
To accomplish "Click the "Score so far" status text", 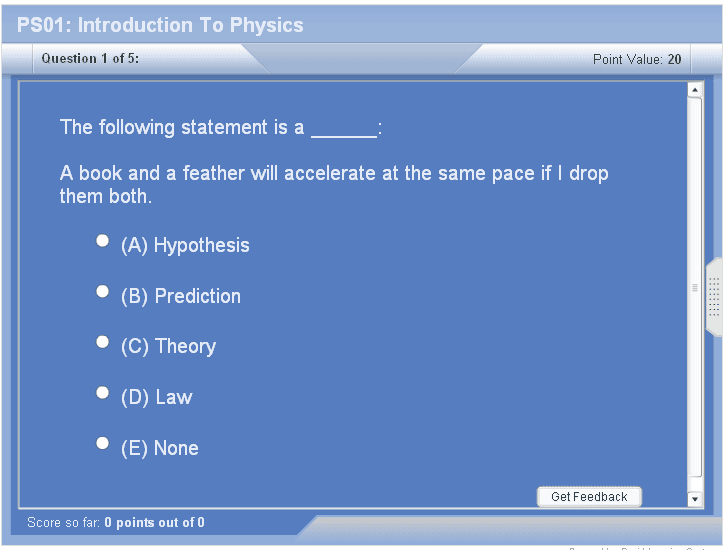I will pos(116,523).
